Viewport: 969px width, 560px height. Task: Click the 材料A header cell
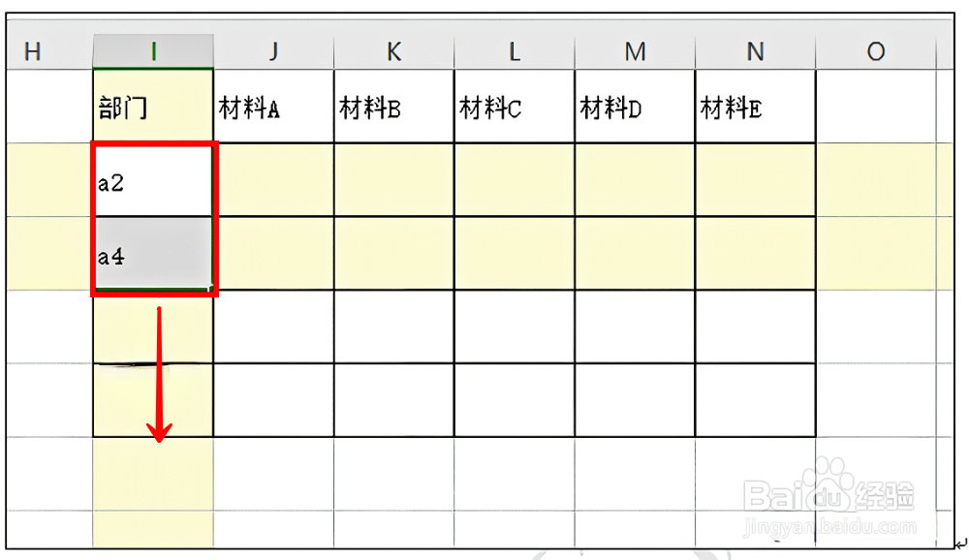pyautogui.click(x=274, y=107)
